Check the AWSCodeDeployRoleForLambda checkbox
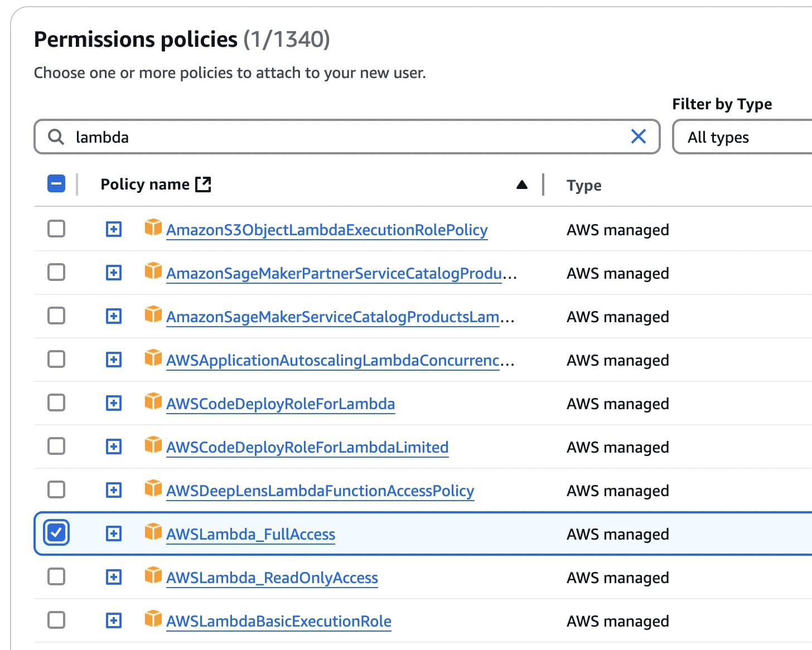 click(x=56, y=402)
